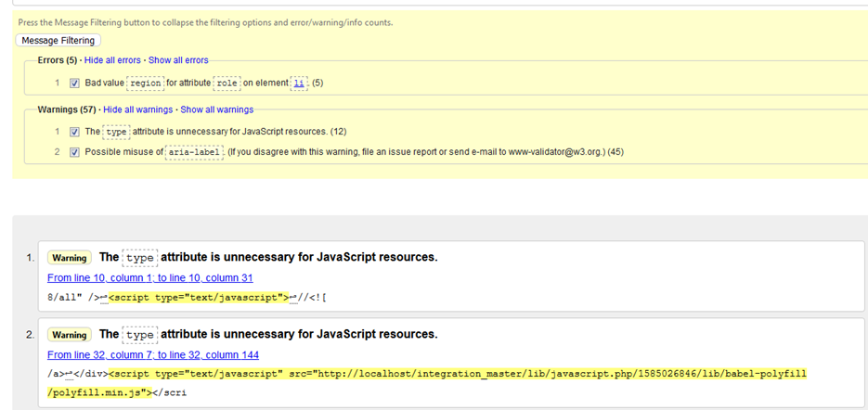The image size is (868, 410).
Task: Open From line 32, column 7 location link
Action: [x=153, y=354]
